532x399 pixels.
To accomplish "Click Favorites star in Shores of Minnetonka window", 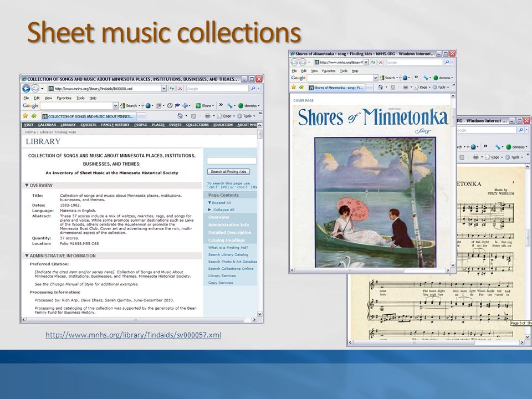I will 294,87.
